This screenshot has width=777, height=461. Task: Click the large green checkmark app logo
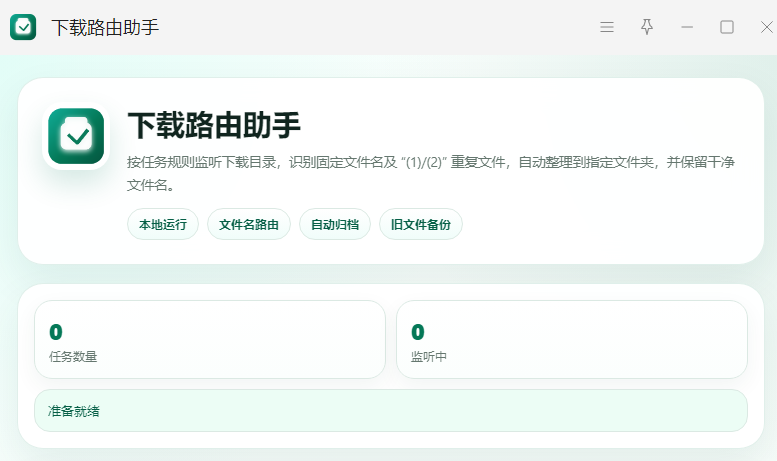coord(76,136)
